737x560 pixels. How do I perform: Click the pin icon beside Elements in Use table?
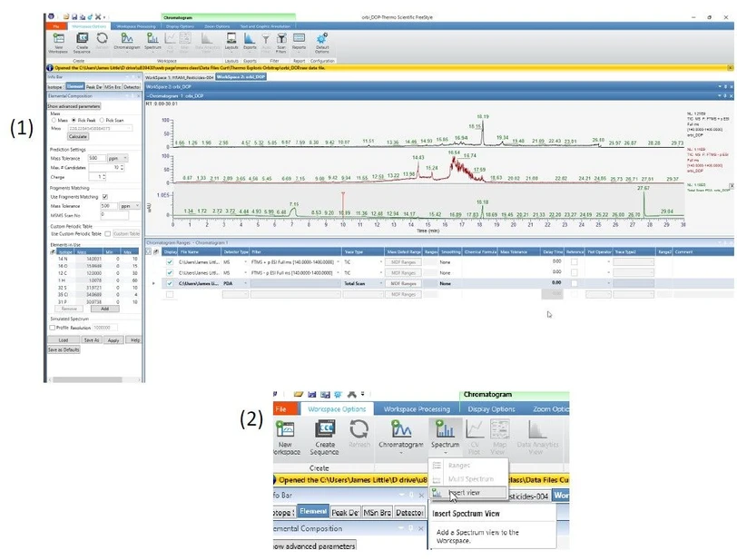pos(53,252)
